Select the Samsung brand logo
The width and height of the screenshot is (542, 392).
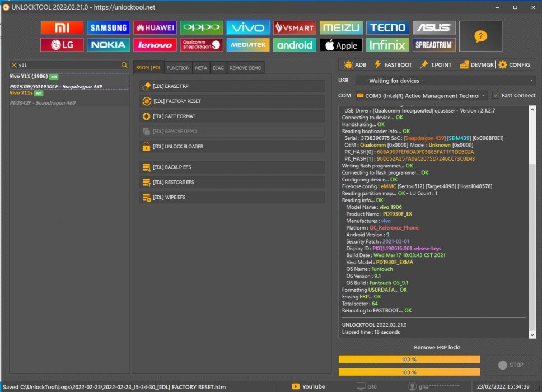pyautogui.click(x=108, y=27)
